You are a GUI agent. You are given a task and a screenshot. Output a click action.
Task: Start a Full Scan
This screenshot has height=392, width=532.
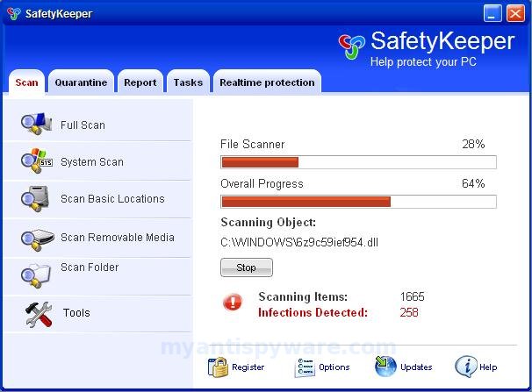(x=83, y=125)
